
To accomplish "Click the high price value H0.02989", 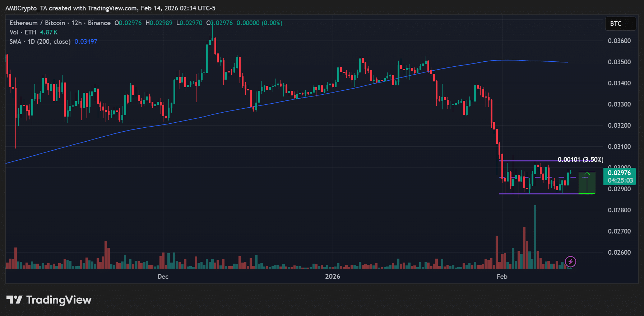I will pyautogui.click(x=159, y=23).
